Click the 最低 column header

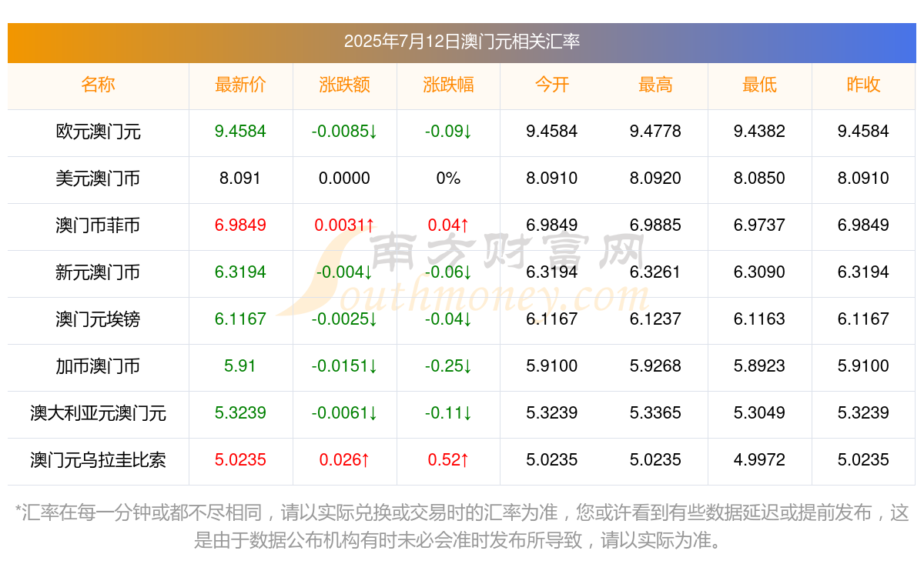759,85
